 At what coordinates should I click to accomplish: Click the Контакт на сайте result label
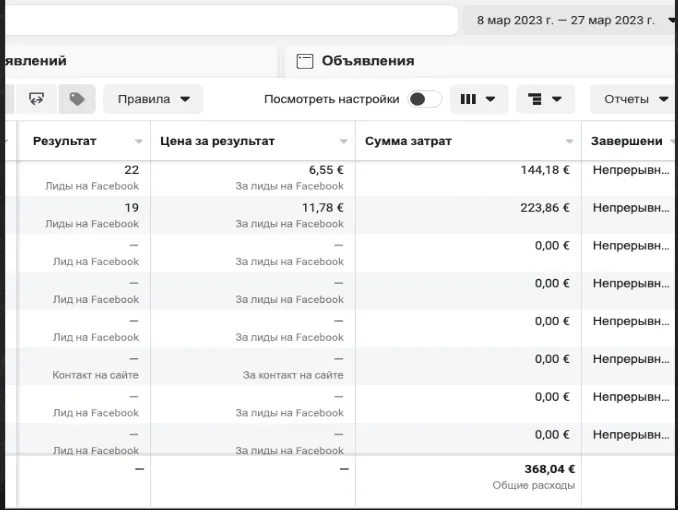point(96,375)
